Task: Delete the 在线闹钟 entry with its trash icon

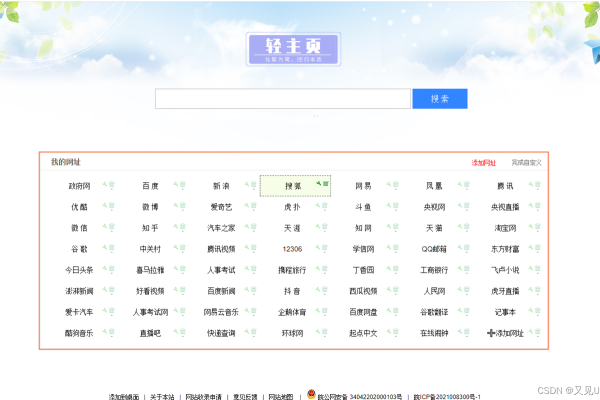Action: [467, 333]
